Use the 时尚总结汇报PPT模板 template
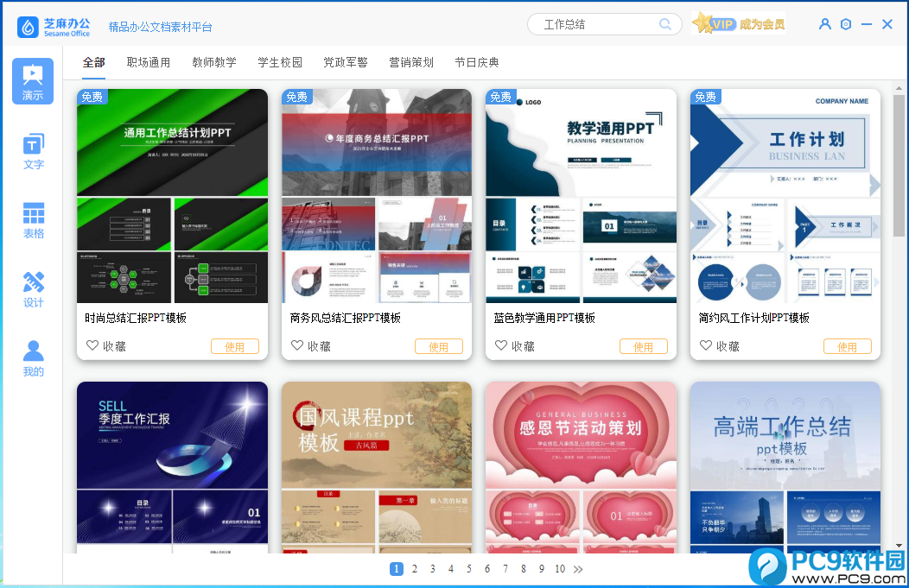The height and width of the screenshot is (588, 909). (234, 346)
